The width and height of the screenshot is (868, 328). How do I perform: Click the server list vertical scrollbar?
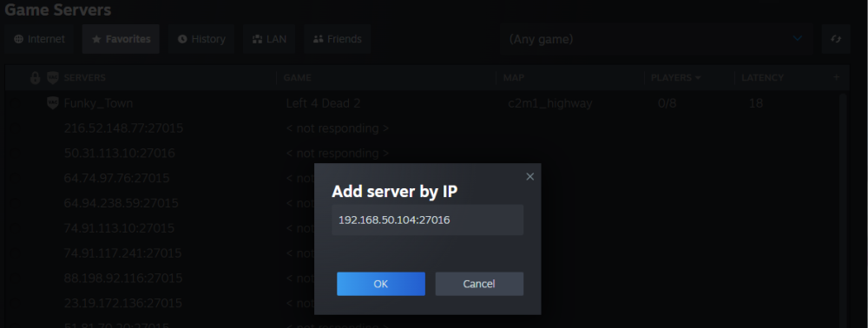tap(843, 210)
